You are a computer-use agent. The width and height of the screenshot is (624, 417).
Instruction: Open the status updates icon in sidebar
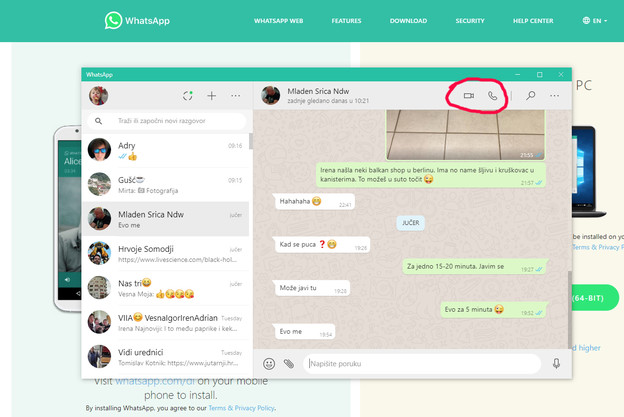[x=187, y=96]
